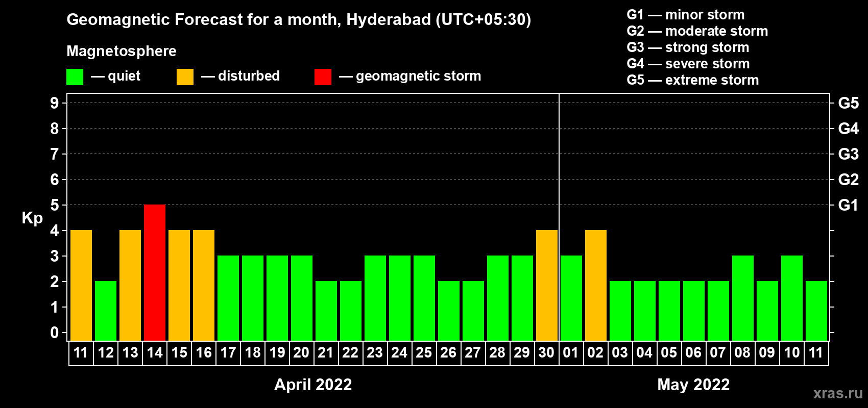The height and width of the screenshot is (408, 868).
Task: Click the 'G4' right axis label
Action: [849, 129]
